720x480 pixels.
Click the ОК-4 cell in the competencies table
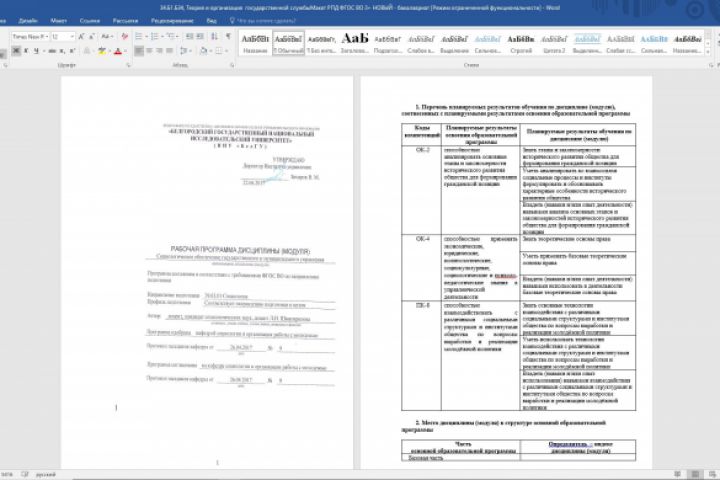pos(422,268)
